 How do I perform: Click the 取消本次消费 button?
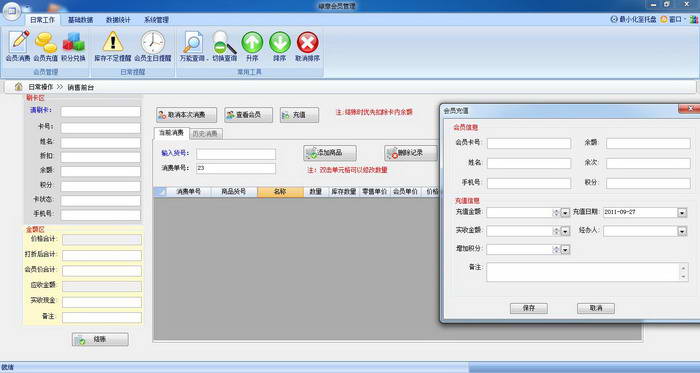[187, 115]
